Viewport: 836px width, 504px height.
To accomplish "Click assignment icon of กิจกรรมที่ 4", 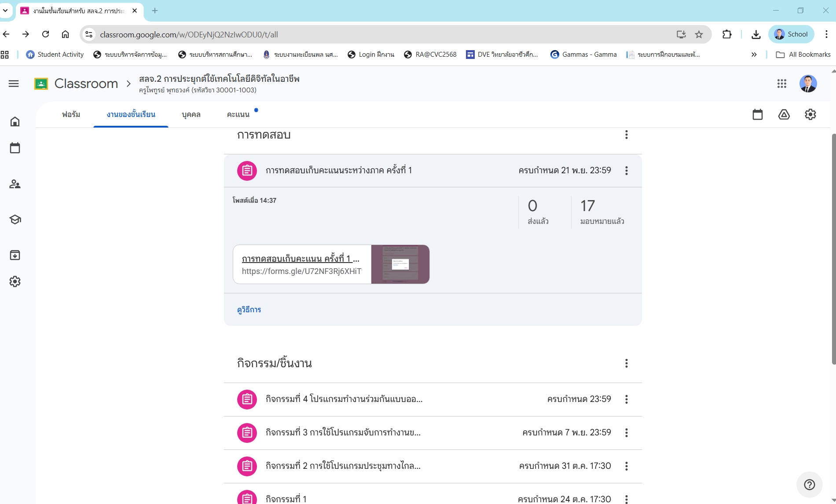I will point(247,399).
